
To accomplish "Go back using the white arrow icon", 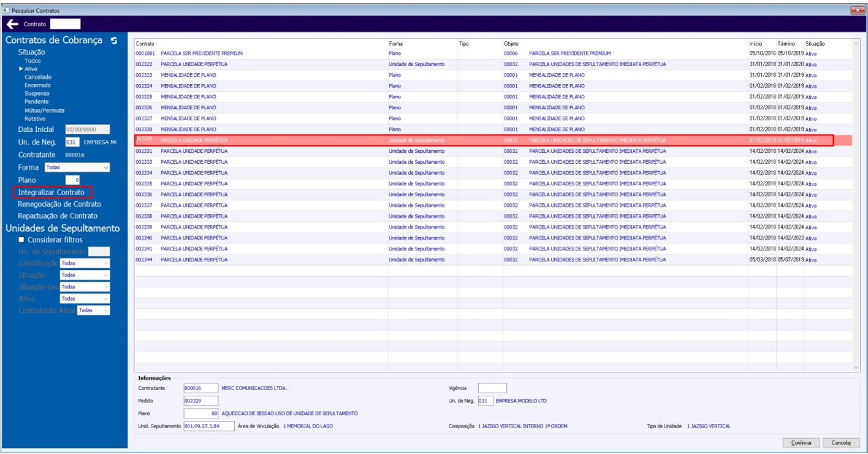I will click(12, 24).
